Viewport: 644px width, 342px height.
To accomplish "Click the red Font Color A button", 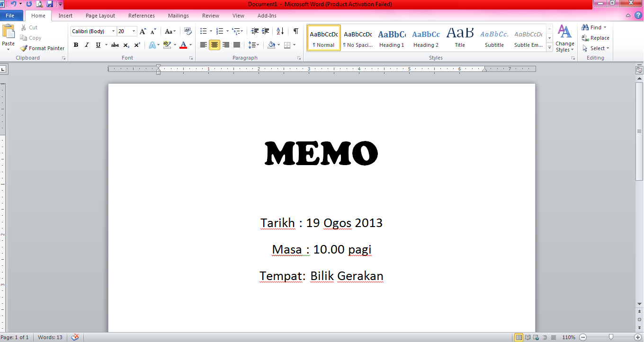I will [x=183, y=45].
